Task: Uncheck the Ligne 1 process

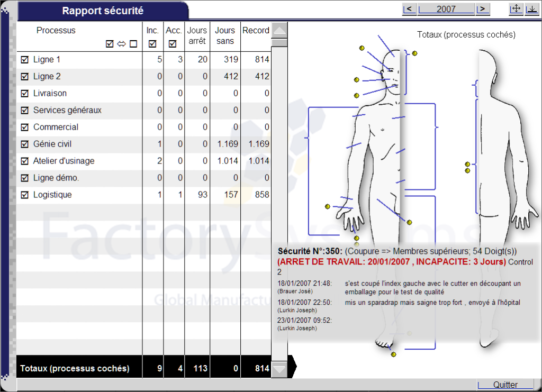Action: 24,60
